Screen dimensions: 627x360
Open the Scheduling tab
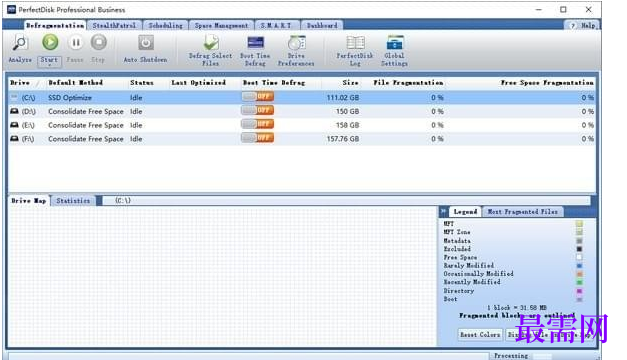click(166, 25)
